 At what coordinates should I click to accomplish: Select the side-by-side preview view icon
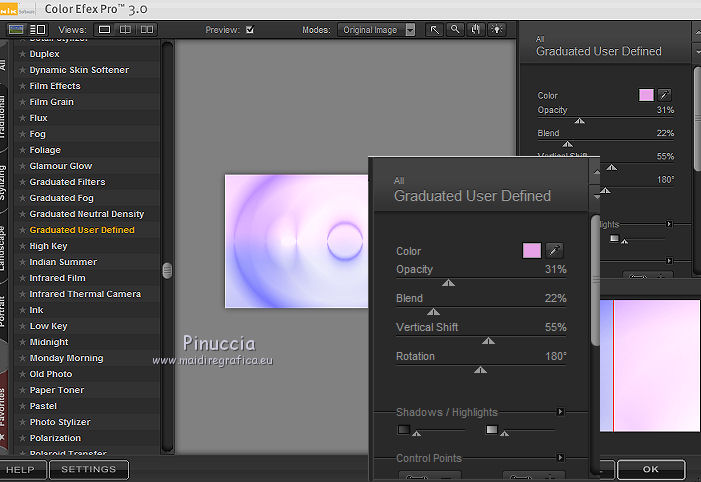coord(147,30)
